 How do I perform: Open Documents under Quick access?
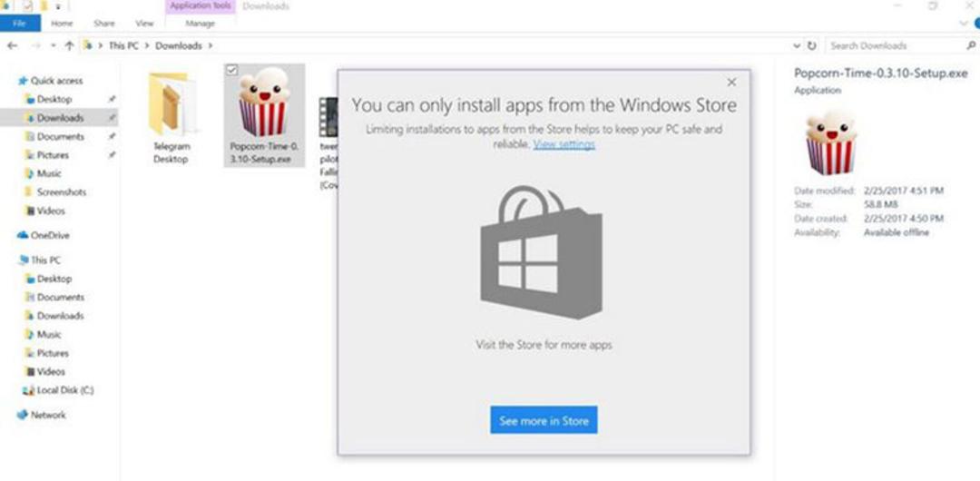coord(60,136)
